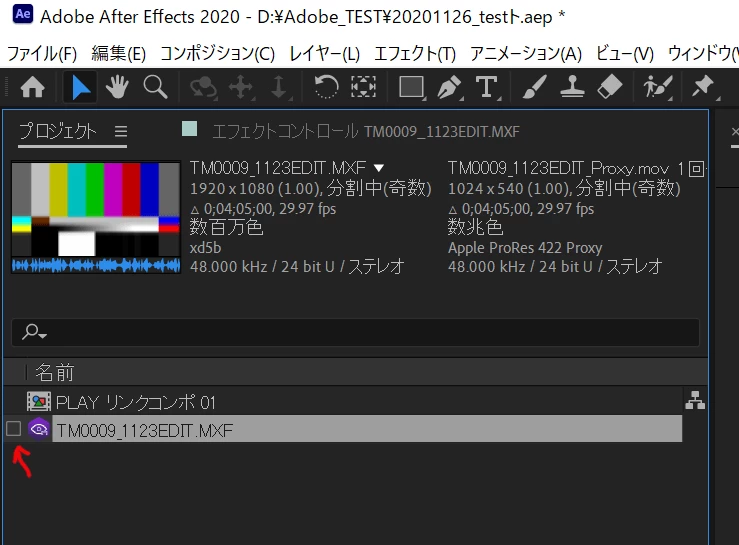
Task: Click the Home toolbar icon
Action: click(33, 87)
